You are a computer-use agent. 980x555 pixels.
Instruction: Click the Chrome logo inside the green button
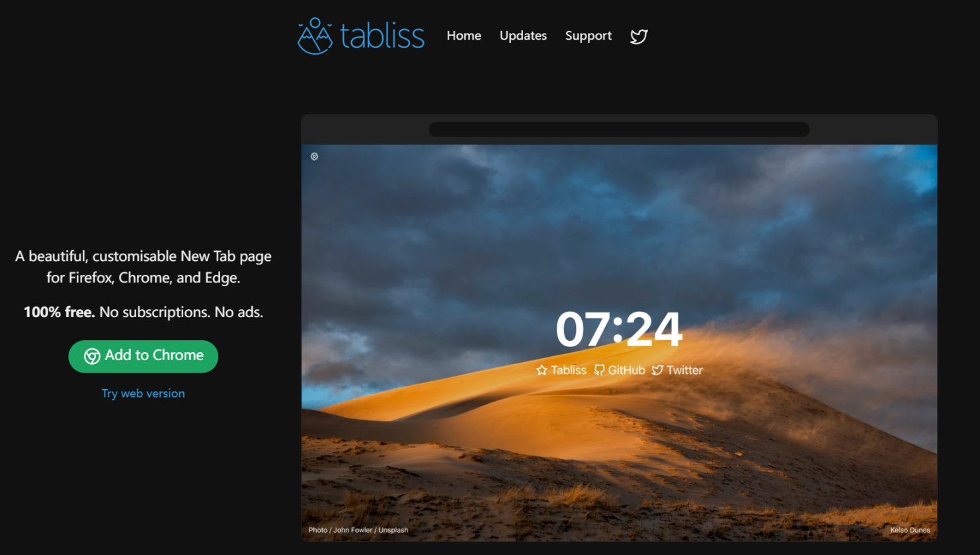coord(92,356)
